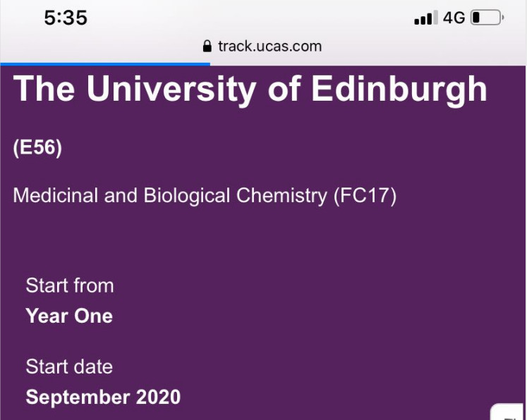This screenshot has width=527, height=420.
Task: Tap the word University in the heading
Action: [171, 89]
